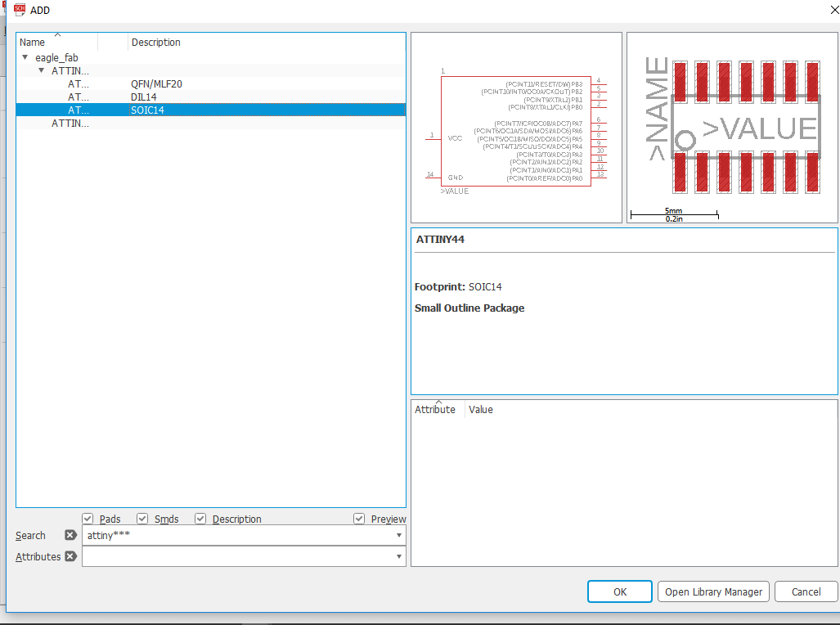The height and width of the screenshot is (625, 840).
Task: Clear the Attributes field with the X icon
Action: tap(70, 556)
